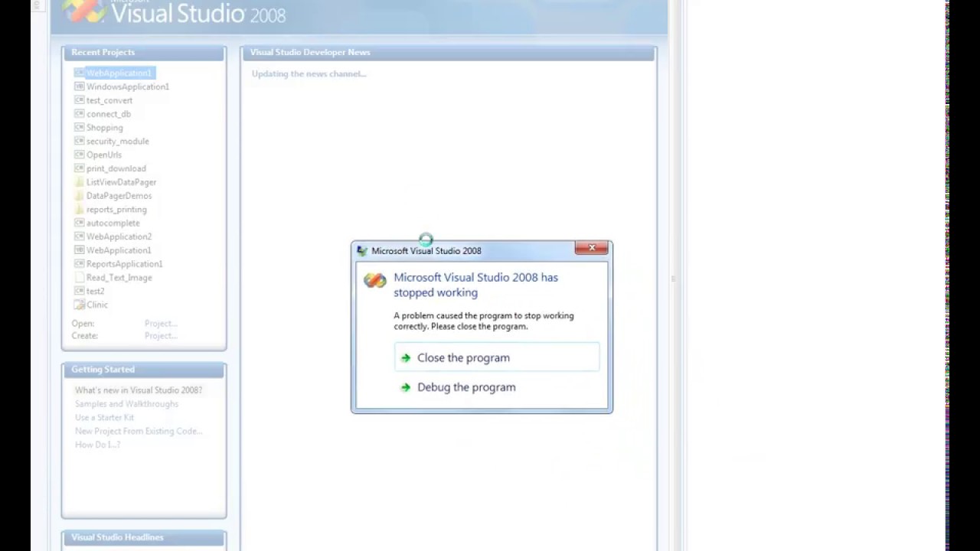Image resolution: width=980 pixels, height=551 pixels.
Task: Click the Shopping project icon
Action: click(x=79, y=128)
